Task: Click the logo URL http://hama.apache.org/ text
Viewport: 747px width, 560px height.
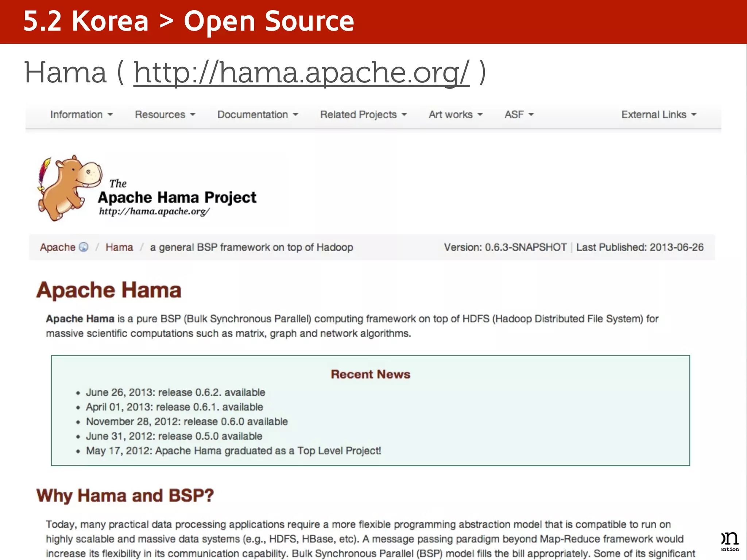Action: (x=154, y=211)
